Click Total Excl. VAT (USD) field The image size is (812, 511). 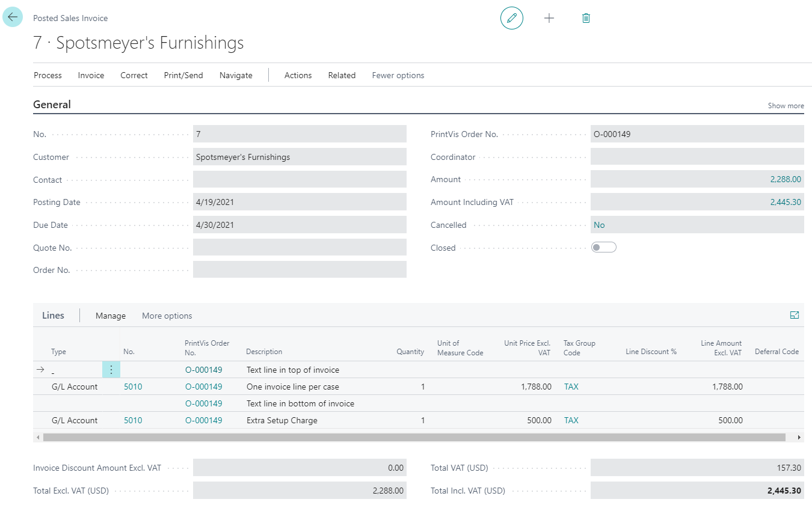(300, 490)
